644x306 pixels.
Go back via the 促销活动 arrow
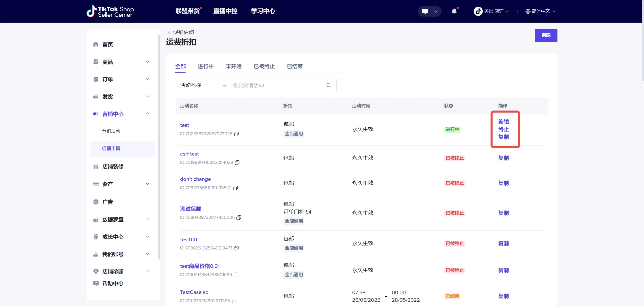pos(169,32)
